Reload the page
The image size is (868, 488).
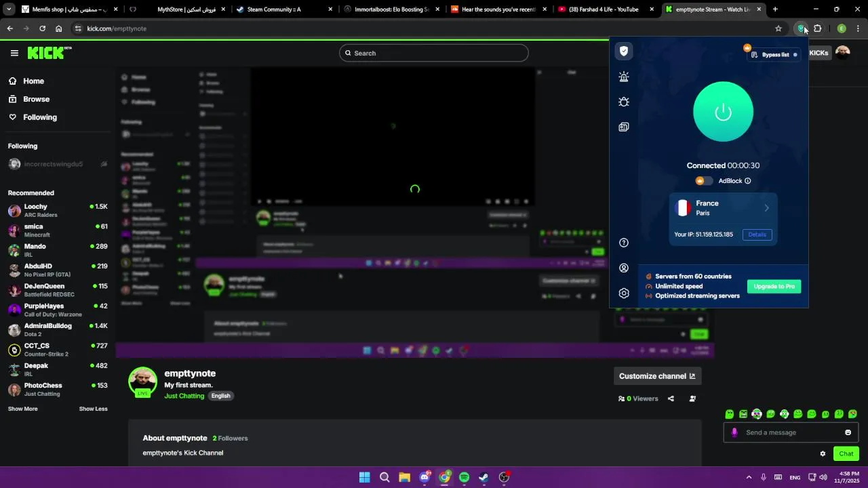42,28
